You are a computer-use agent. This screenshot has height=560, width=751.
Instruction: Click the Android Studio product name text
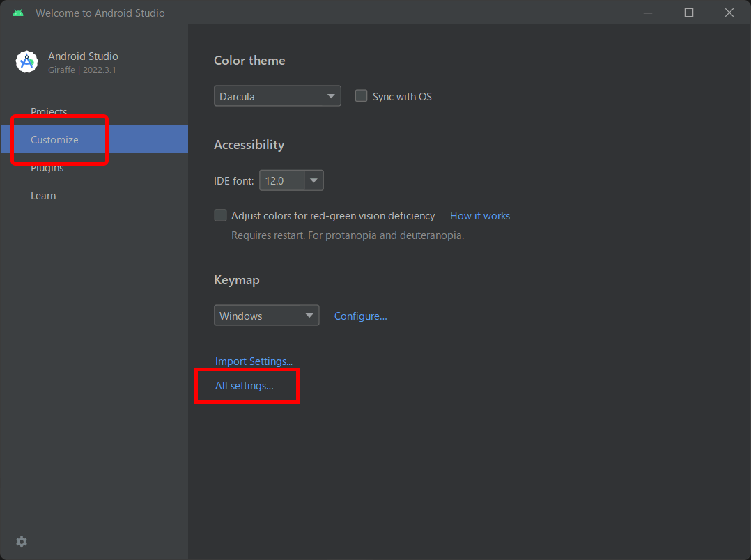(83, 56)
